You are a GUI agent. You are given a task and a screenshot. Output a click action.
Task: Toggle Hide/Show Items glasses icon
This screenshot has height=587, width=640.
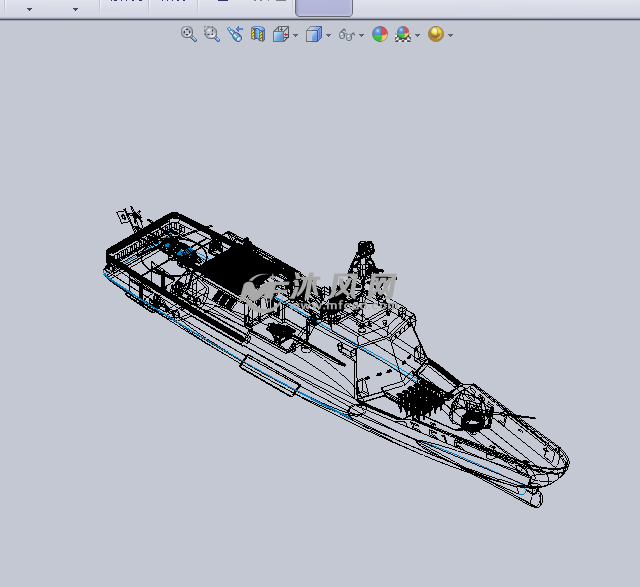tap(346, 34)
